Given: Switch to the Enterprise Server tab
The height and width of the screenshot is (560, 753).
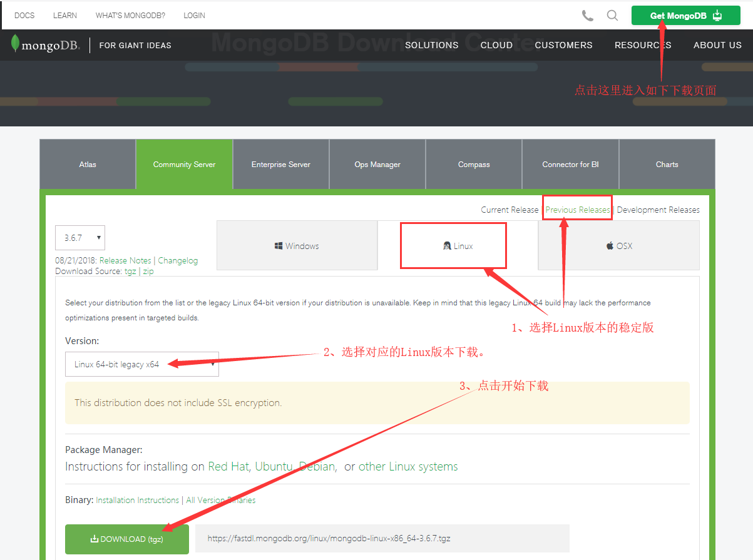Looking at the screenshot, I should click(281, 165).
